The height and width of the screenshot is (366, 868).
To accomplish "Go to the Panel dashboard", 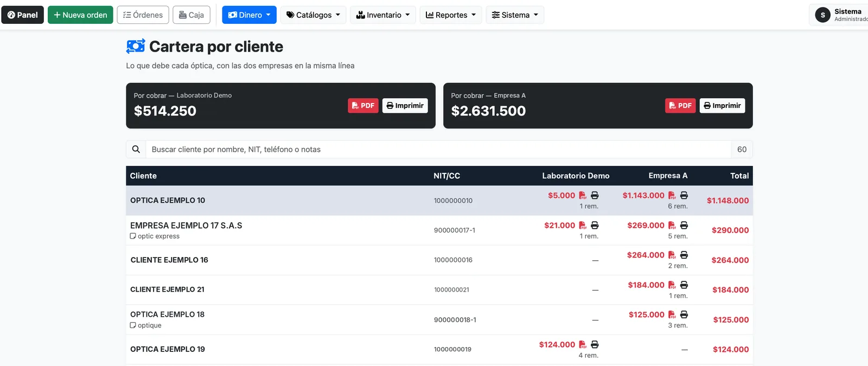I will pos(23,15).
